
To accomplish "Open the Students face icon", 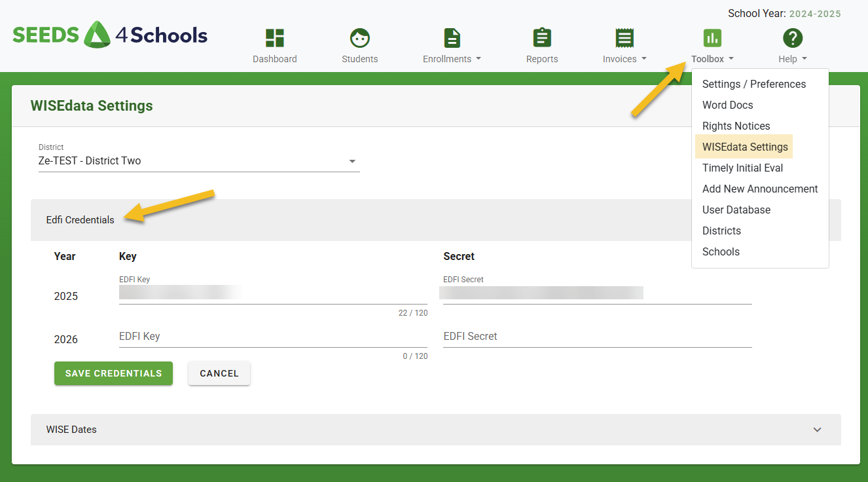I will pos(360,38).
